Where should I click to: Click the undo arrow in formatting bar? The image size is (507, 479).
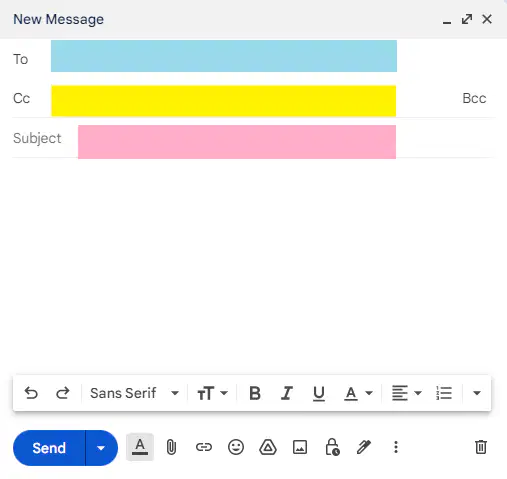pos(31,393)
